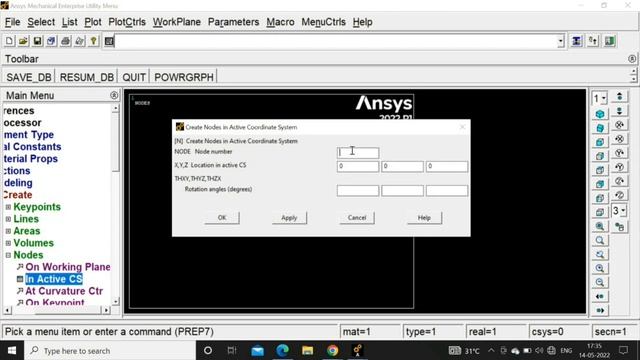
Task: Click the Zoom Out minus magnifier icon
Action: [600, 282]
